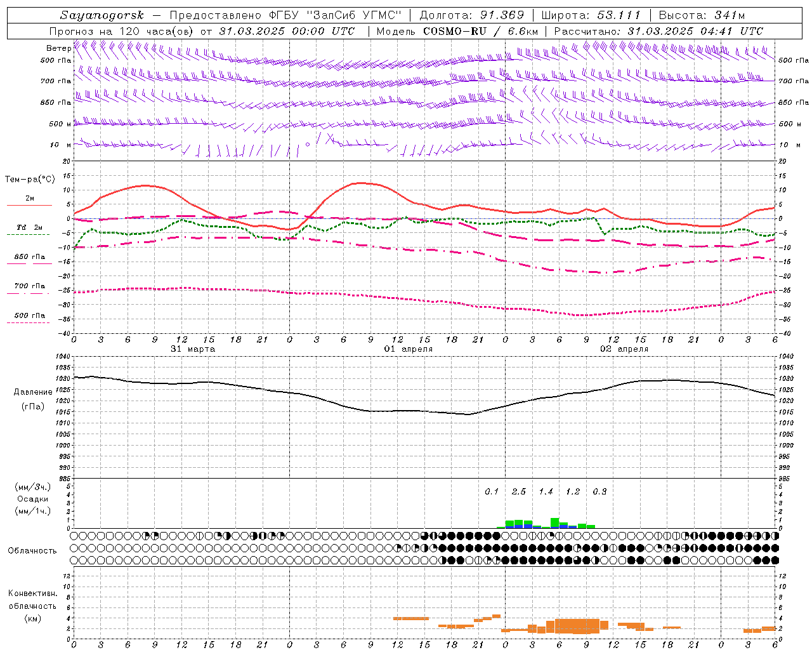
Task: Click the "Sayanogorsk" station title
Action: (102, 15)
